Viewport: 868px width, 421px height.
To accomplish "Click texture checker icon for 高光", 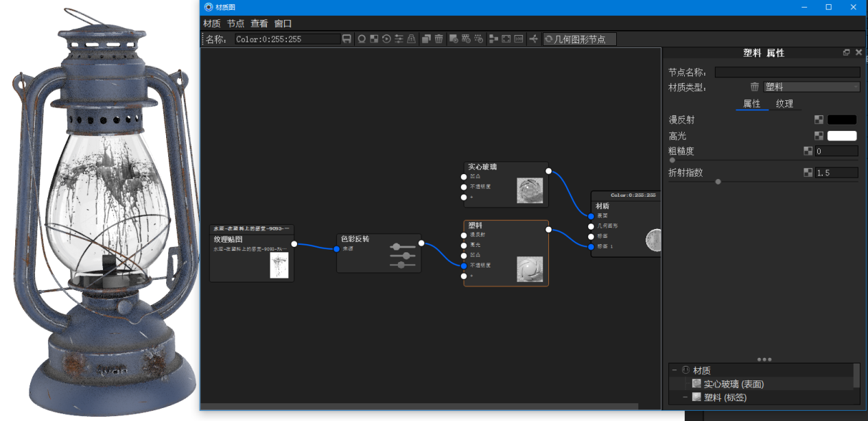I will pyautogui.click(x=819, y=136).
